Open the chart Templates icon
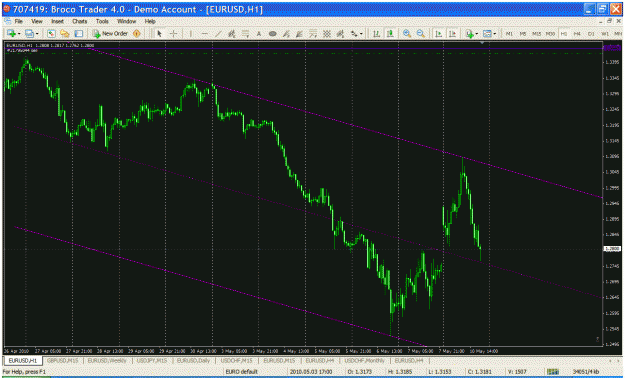This screenshot has width=625, height=378. [487, 33]
